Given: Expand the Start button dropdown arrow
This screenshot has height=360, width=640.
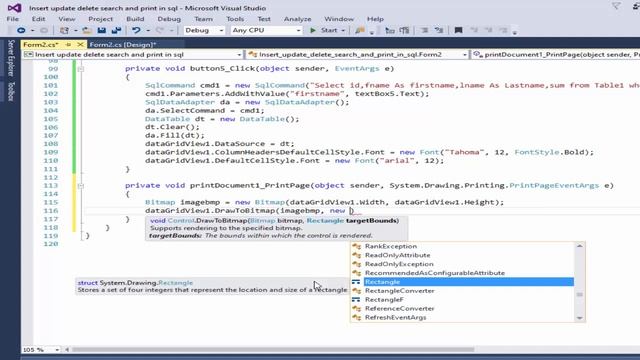Looking at the screenshot, I should point(343,31).
